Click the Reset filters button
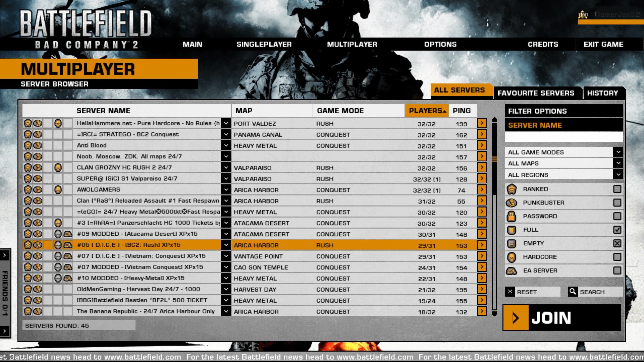Image resolution: width=644 pixels, height=362 pixels. 533,292
